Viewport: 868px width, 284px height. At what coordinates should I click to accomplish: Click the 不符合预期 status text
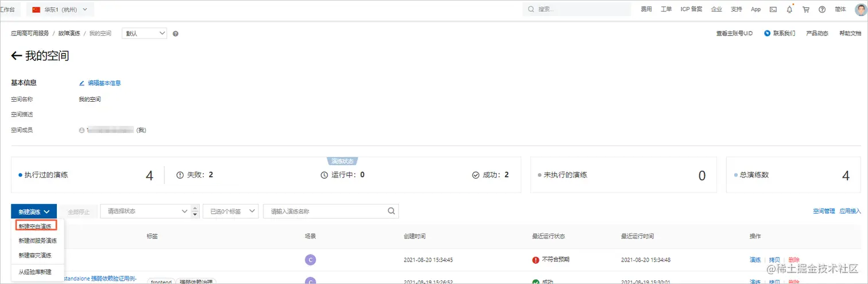click(556, 260)
